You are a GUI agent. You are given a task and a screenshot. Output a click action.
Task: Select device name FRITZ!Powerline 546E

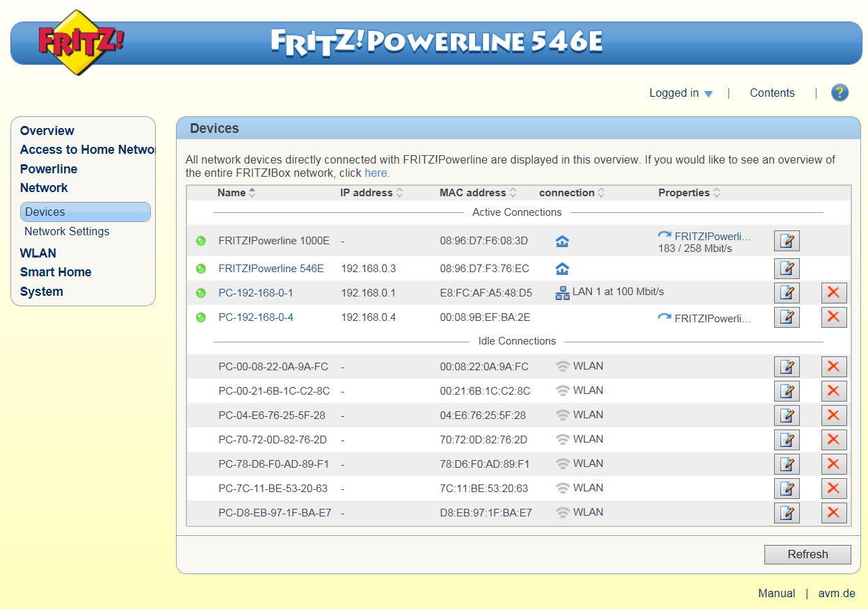pos(271,269)
